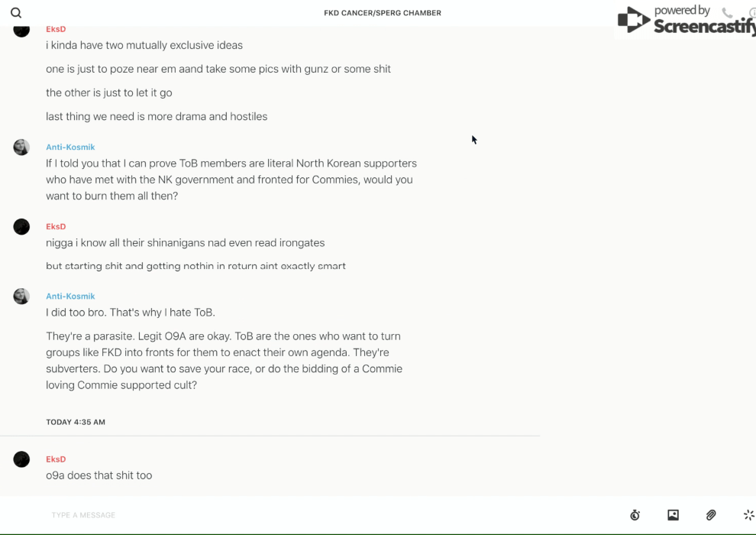Open Anti-Kosmik's name above "I did too bro"
The height and width of the screenshot is (535, 756).
tap(70, 296)
